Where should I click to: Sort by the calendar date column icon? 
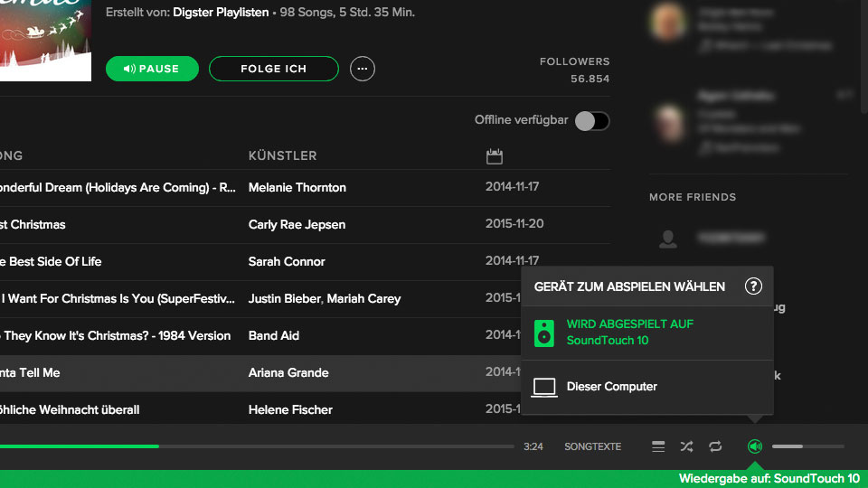(x=494, y=156)
